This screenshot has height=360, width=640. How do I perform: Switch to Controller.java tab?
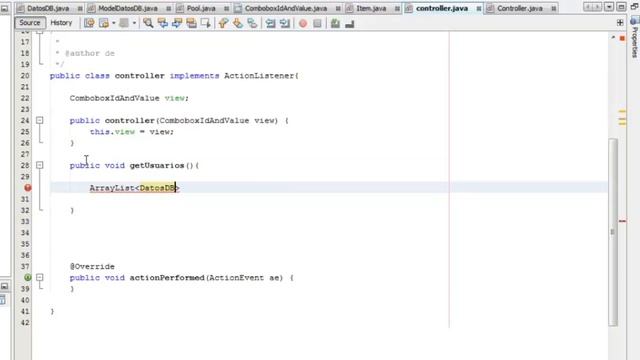coord(520,8)
